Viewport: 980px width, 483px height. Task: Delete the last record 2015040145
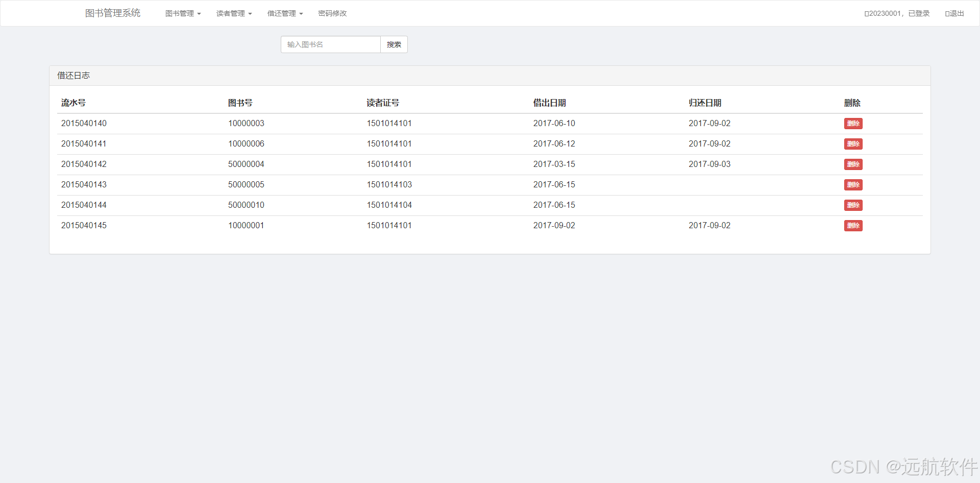pos(853,225)
